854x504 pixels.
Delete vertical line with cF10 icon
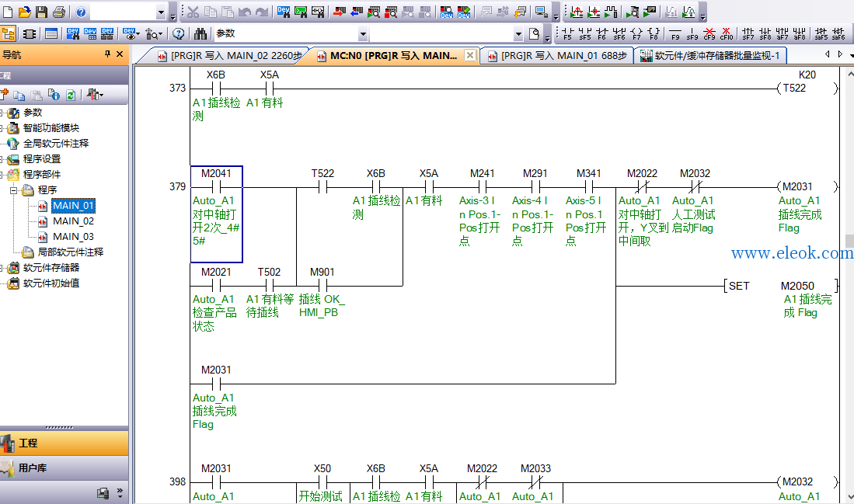[x=727, y=33]
